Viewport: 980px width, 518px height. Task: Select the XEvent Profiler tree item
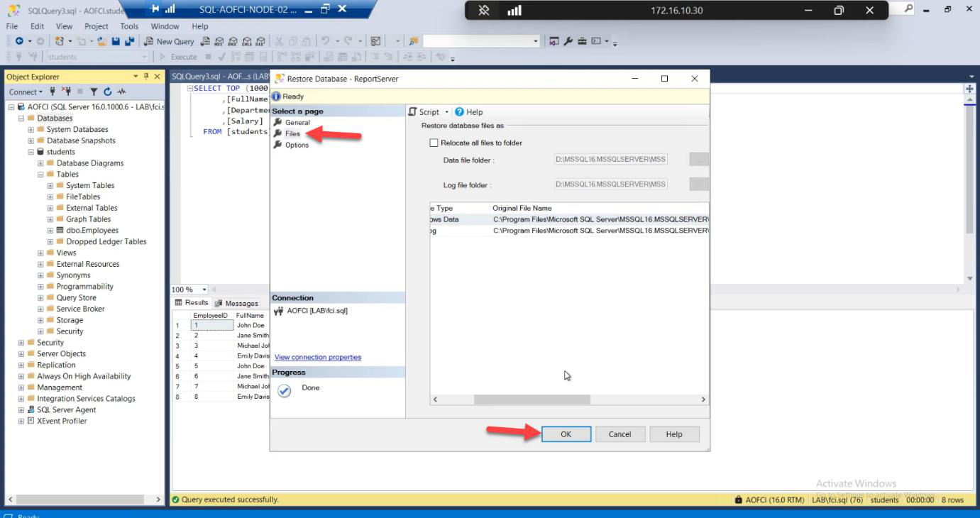(62, 421)
